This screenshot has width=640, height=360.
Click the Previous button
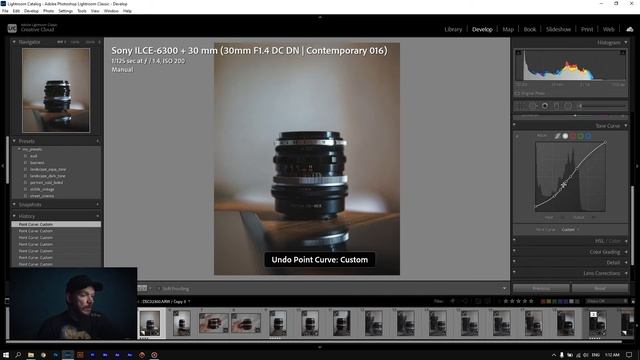click(541, 288)
